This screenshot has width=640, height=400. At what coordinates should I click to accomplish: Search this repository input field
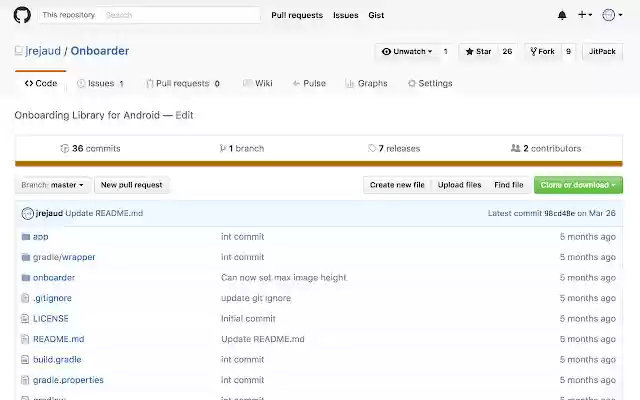(x=181, y=15)
